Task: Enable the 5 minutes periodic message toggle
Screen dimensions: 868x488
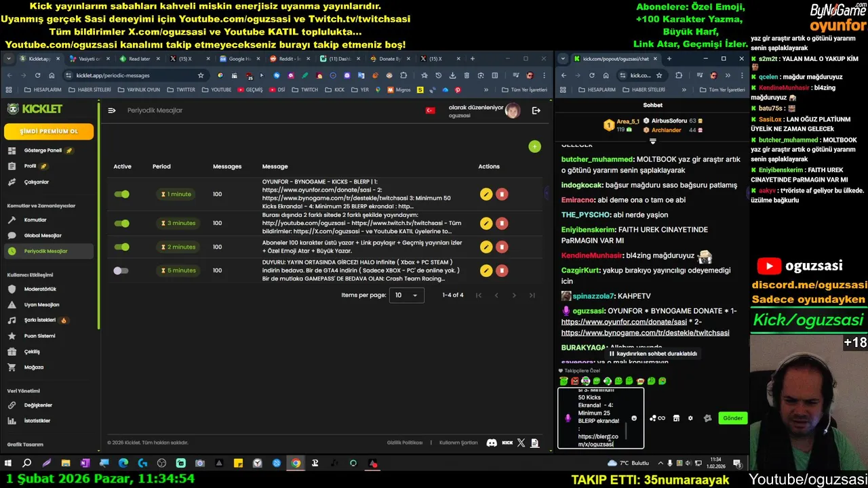Action: 121,270
